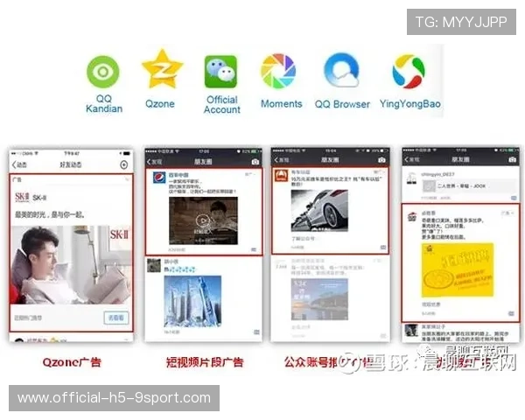Screen dimensions: 525x420
Task: Tap camera icon in car ad phone
Action: click(381, 160)
